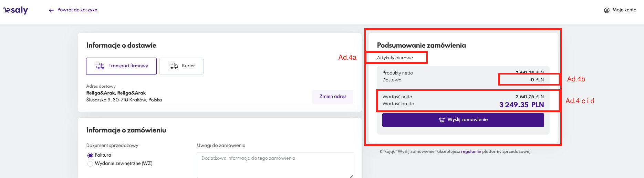Click the 3 249.35 PLN gross total
Image resolution: width=644 pixels, height=178 pixels.
pyautogui.click(x=521, y=105)
